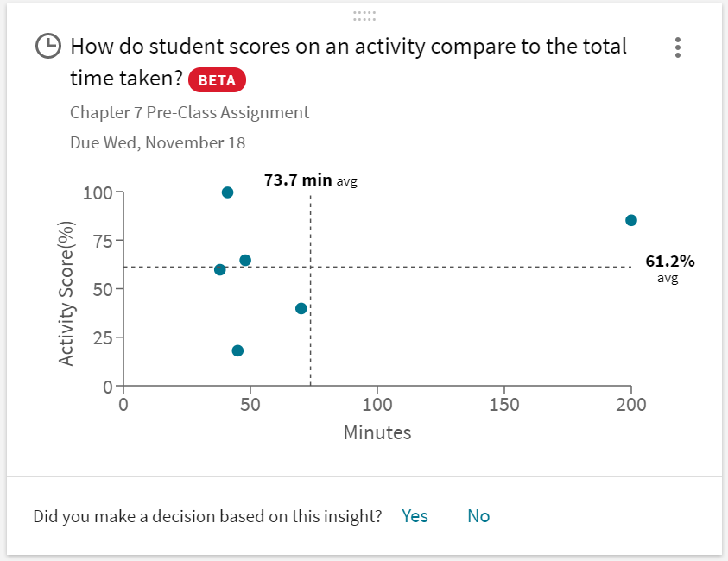The width and height of the screenshot is (728, 561).
Task: Click the Minutes axis label
Action: point(377,433)
